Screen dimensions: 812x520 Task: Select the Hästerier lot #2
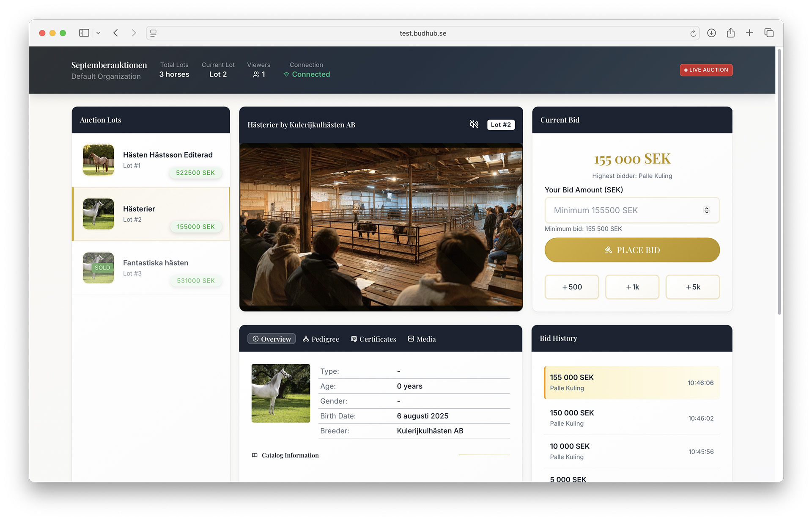pyautogui.click(x=151, y=214)
